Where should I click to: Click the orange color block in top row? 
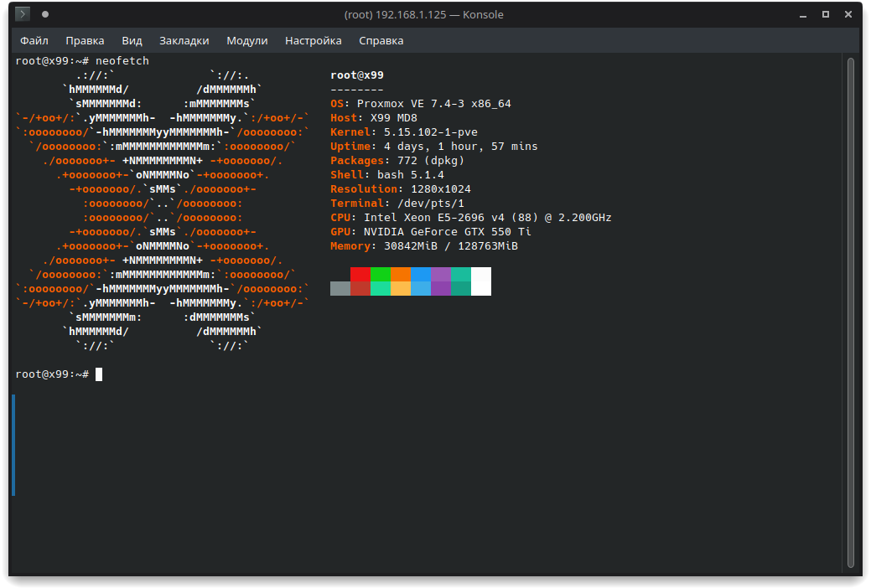point(401,274)
